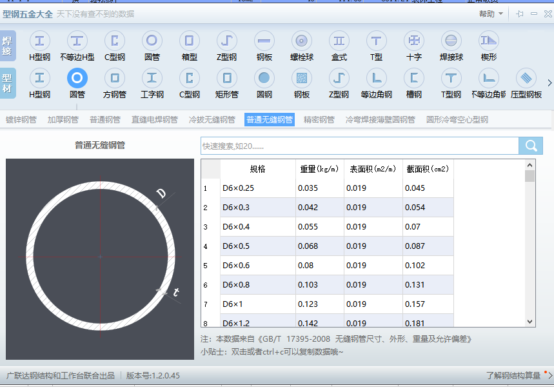
Task: Open the 等边角钢 equal angle icon
Action: pos(376,79)
